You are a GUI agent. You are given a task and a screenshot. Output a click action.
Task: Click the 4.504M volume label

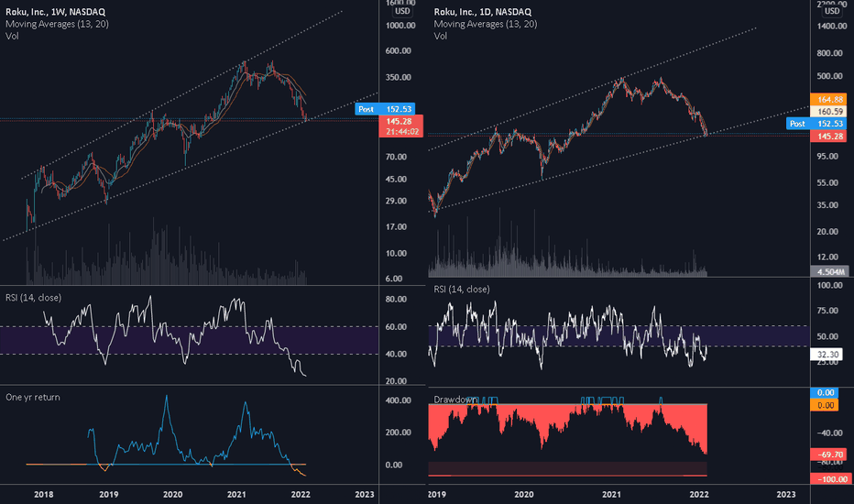[x=829, y=271]
